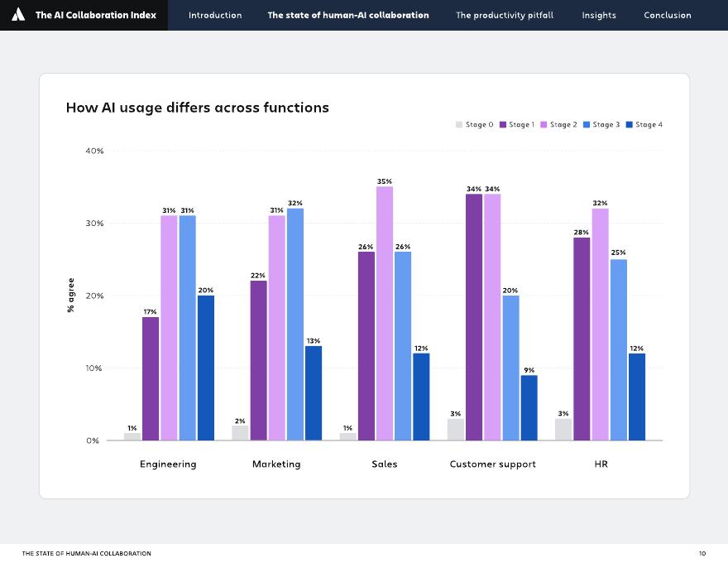Select the 'The state of human-AI collaboration' tab
This screenshot has height=563, width=728.
click(348, 15)
